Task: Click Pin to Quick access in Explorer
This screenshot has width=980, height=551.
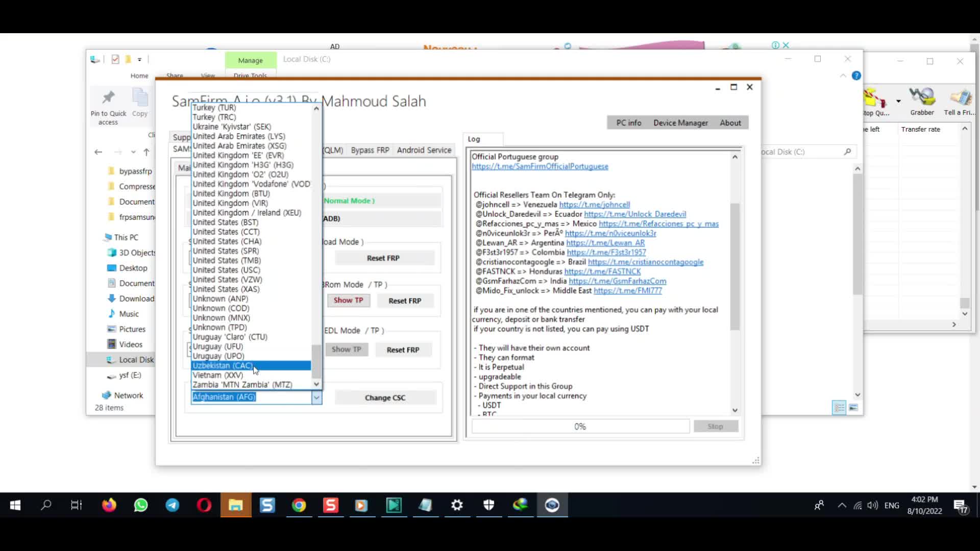Action: 108,107
